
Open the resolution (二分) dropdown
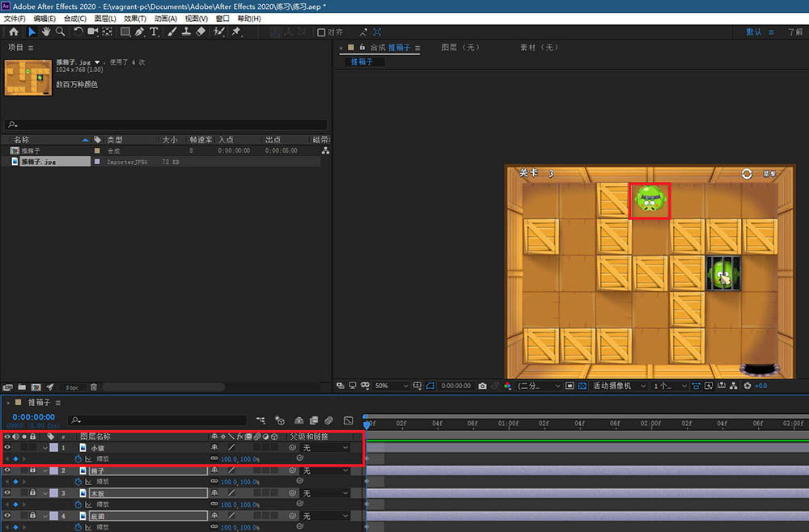pyautogui.click(x=539, y=386)
